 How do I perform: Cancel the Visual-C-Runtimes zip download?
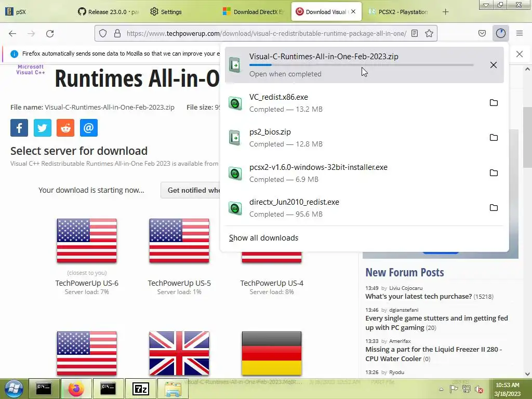(x=494, y=65)
